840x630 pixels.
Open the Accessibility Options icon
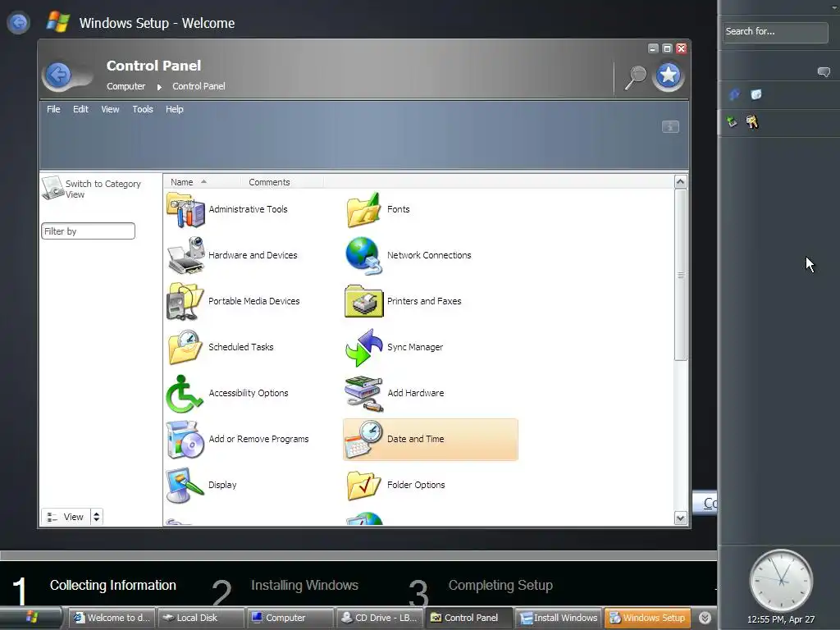click(x=185, y=393)
